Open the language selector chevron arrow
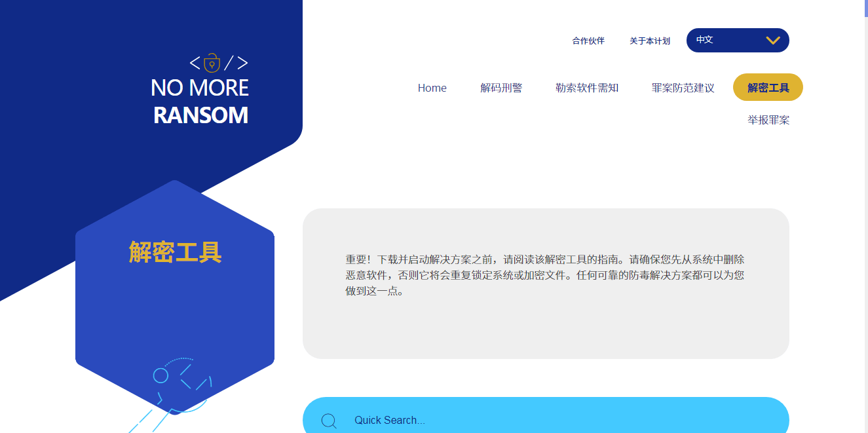This screenshot has height=433, width=868. click(772, 40)
